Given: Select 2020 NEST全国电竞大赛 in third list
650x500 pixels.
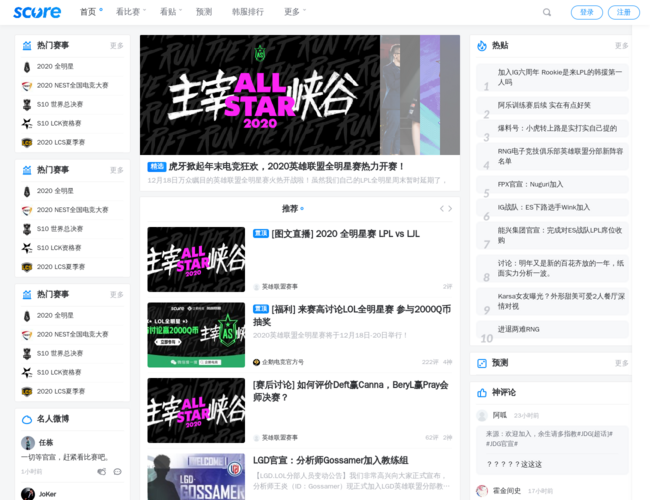Looking at the screenshot, I should pyautogui.click(x=73, y=334).
